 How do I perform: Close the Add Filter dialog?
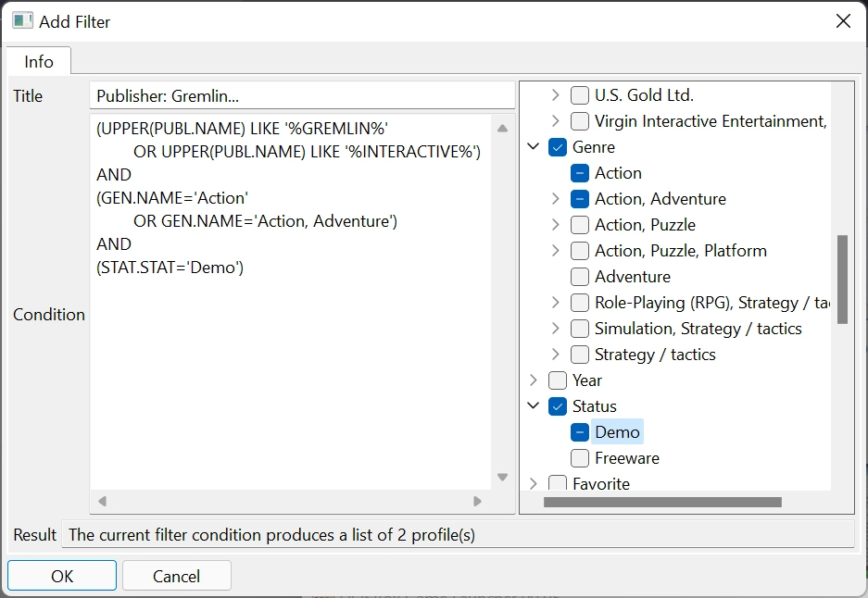[843, 21]
